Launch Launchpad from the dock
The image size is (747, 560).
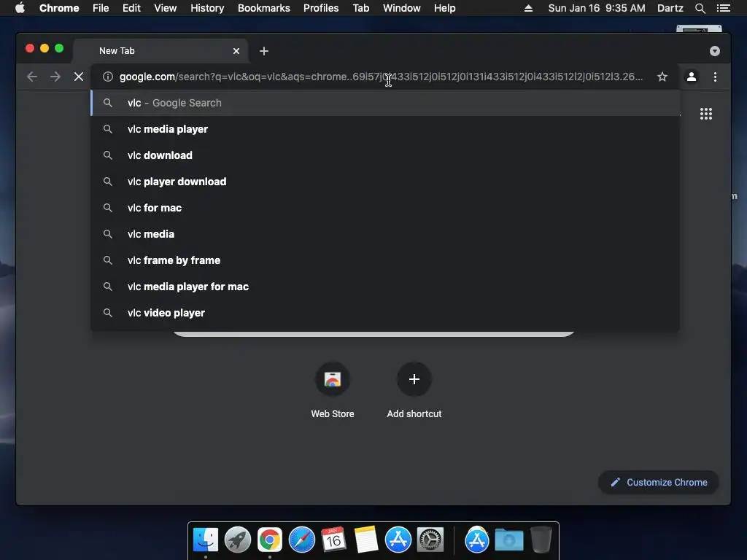238,540
